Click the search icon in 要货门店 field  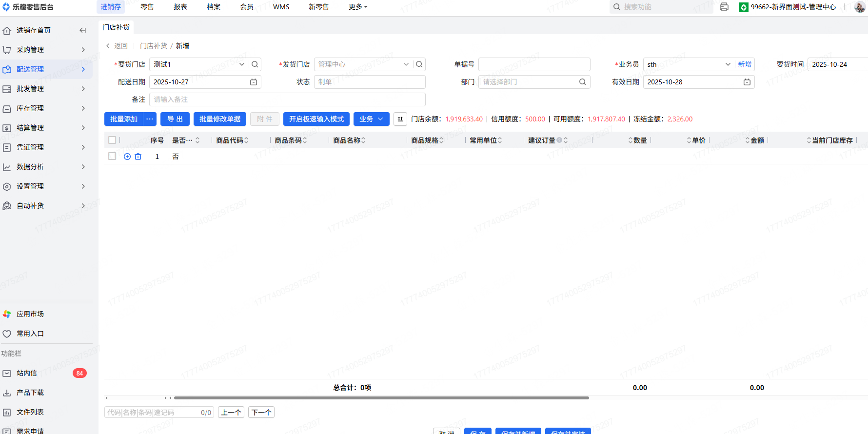255,64
